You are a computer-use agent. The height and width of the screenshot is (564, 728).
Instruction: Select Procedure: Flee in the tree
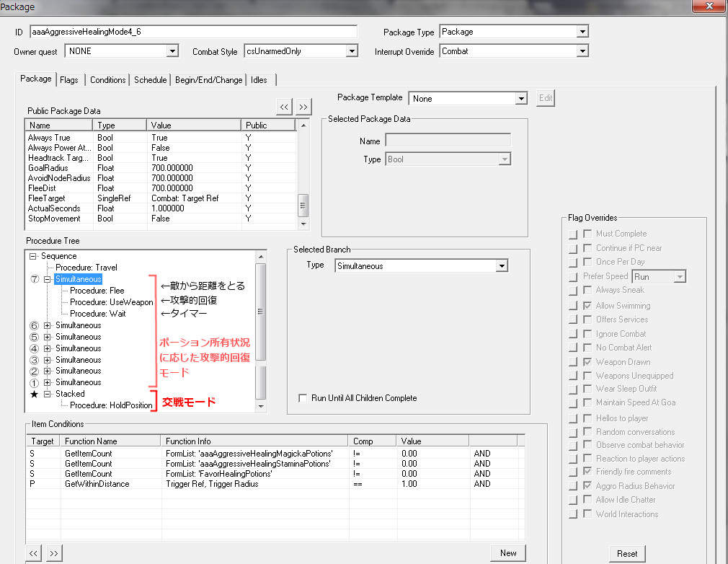point(97,291)
